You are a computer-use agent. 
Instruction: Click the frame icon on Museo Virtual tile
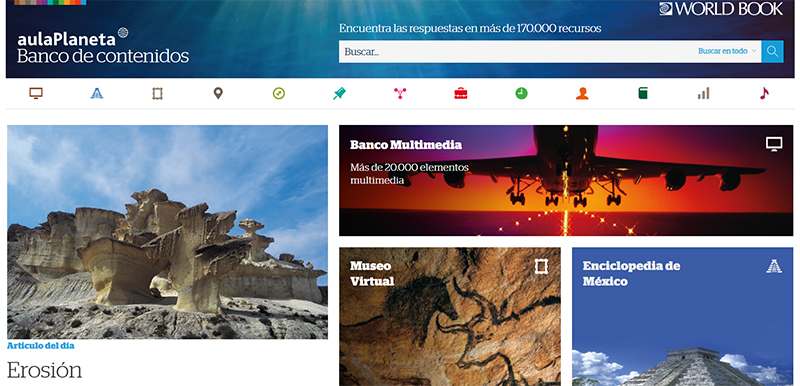click(x=541, y=266)
